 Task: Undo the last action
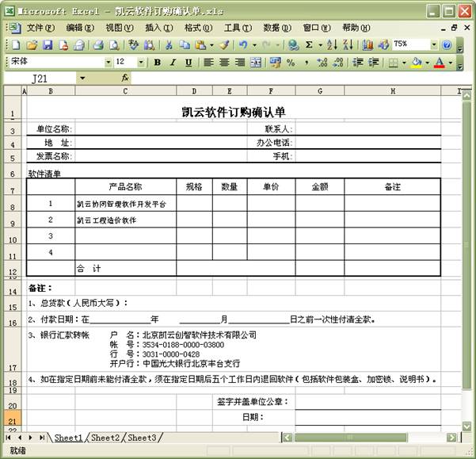click(243, 45)
